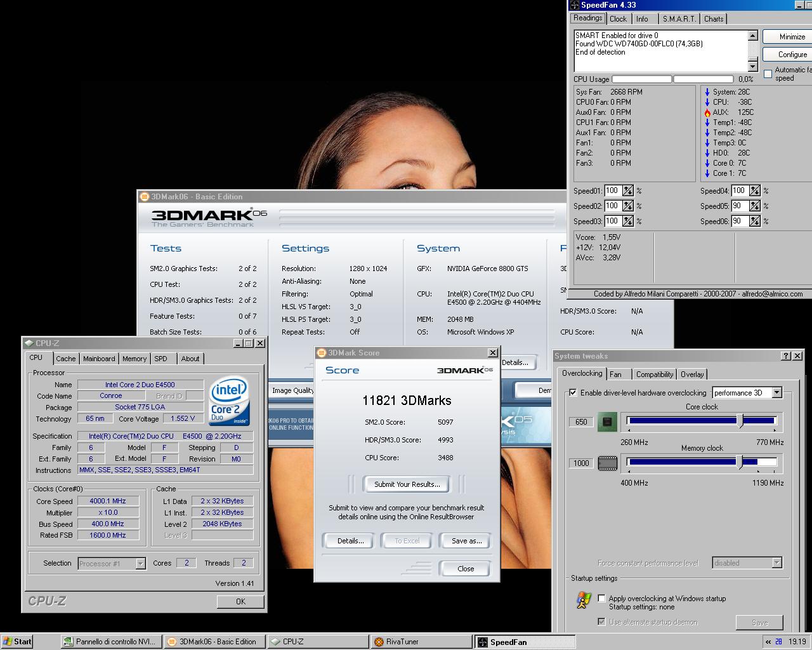Open SpeedFan Charts tab

pyautogui.click(x=714, y=19)
